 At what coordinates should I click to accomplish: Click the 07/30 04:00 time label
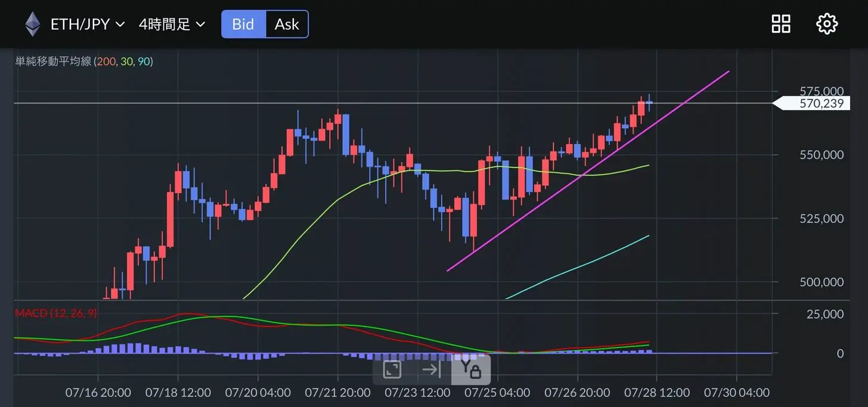point(737,393)
